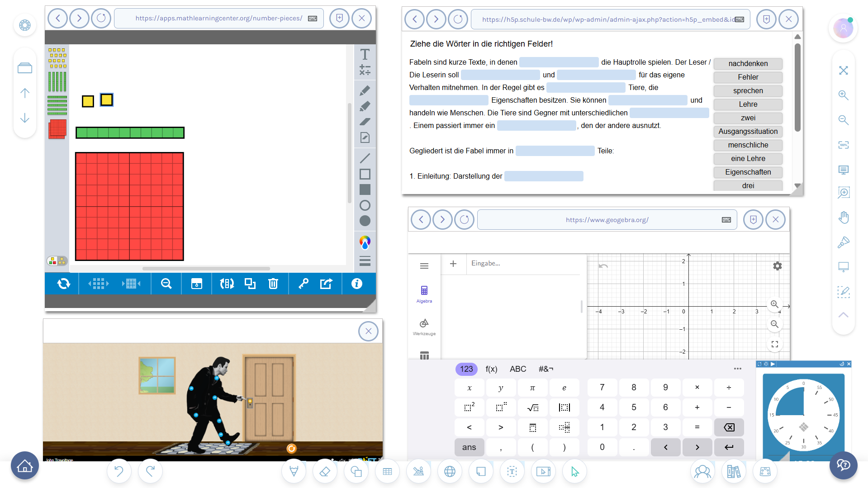The width and height of the screenshot is (868, 488).
Task: Click the word tile 'menschliche'
Action: pyautogui.click(x=748, y=145)
